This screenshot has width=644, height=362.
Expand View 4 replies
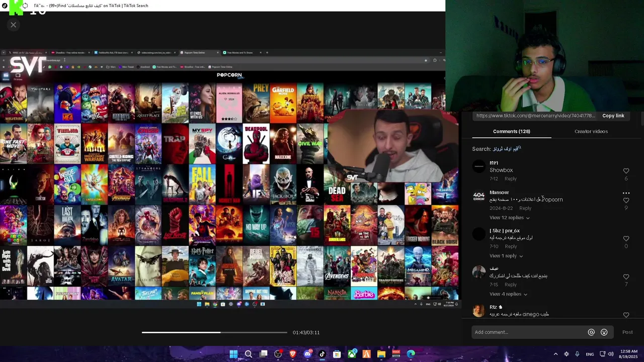coord(508,294)
